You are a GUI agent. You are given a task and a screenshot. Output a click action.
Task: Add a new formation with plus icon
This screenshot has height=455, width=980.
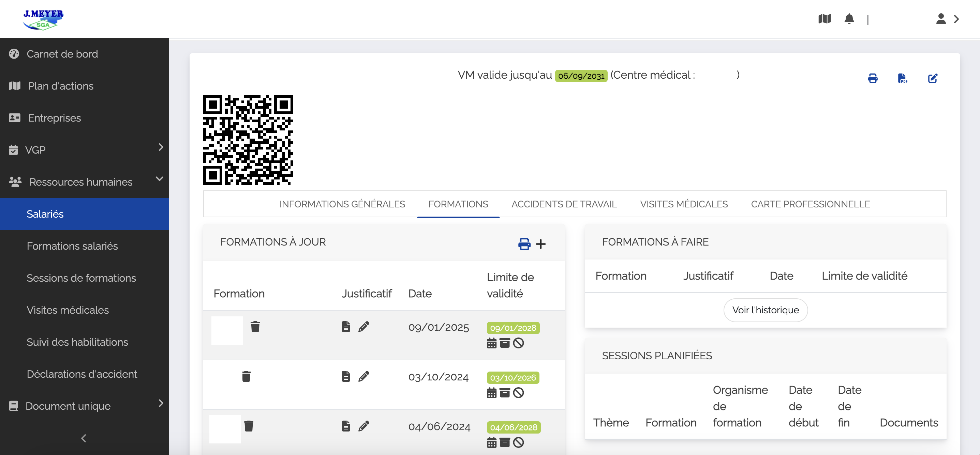click(x=540, y=244)
